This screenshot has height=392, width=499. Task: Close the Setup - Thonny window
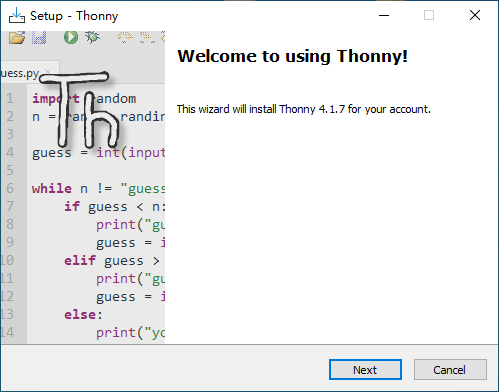tap(475, 15)
